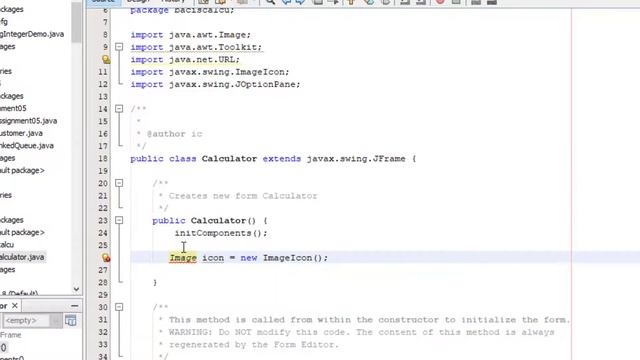Select the ment05 package node
The image size is (640, 360).
click(13, 108)
